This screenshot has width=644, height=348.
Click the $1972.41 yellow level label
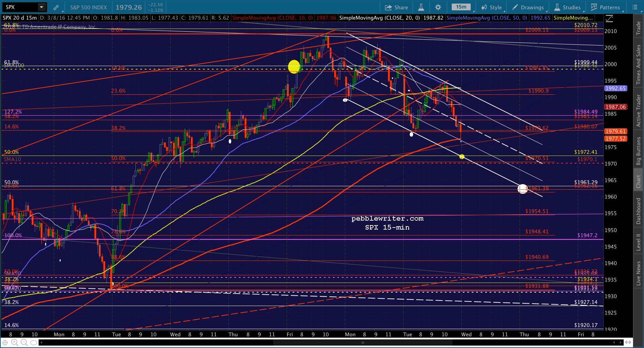pos(586,152)
